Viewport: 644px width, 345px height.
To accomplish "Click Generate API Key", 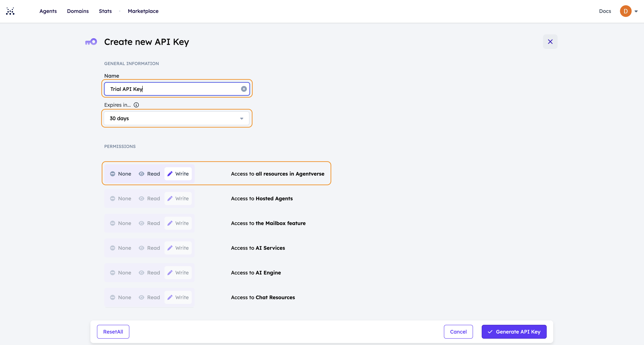I will coord(514,332).
